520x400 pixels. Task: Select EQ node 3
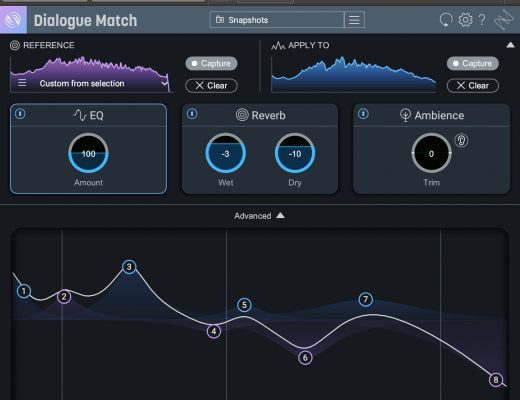click(x=129, y=267)
